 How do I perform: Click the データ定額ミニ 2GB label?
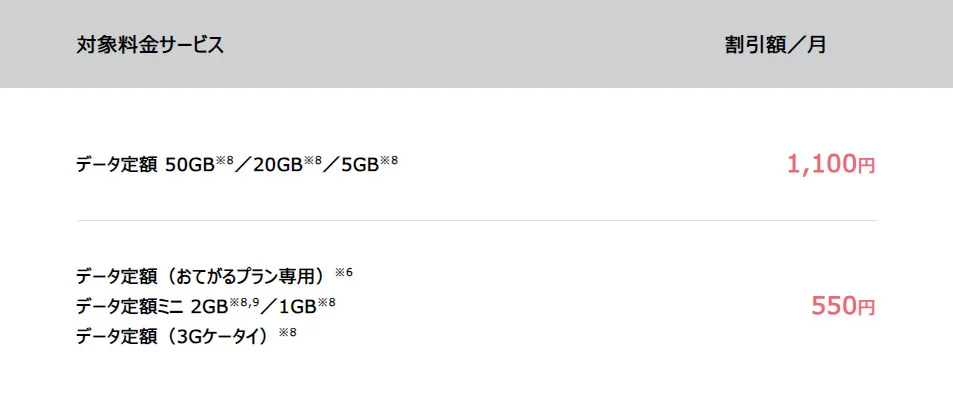tap(153, 307)
